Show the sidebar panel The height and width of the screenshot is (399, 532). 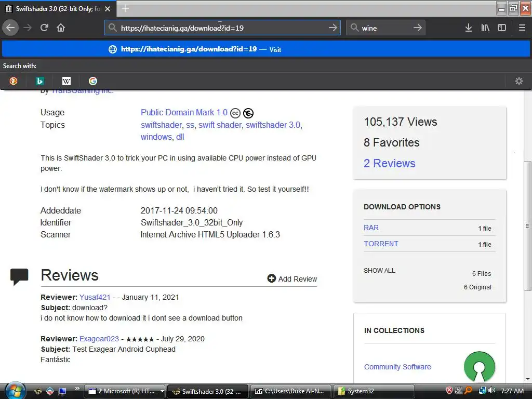(x=502, y=28)
